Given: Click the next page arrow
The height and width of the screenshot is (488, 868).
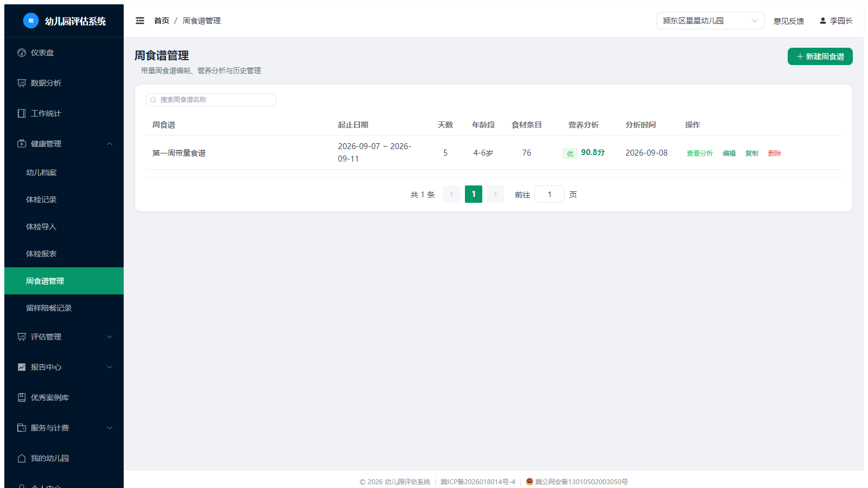Looking at the screenshot, I should (x=495, y=194).
